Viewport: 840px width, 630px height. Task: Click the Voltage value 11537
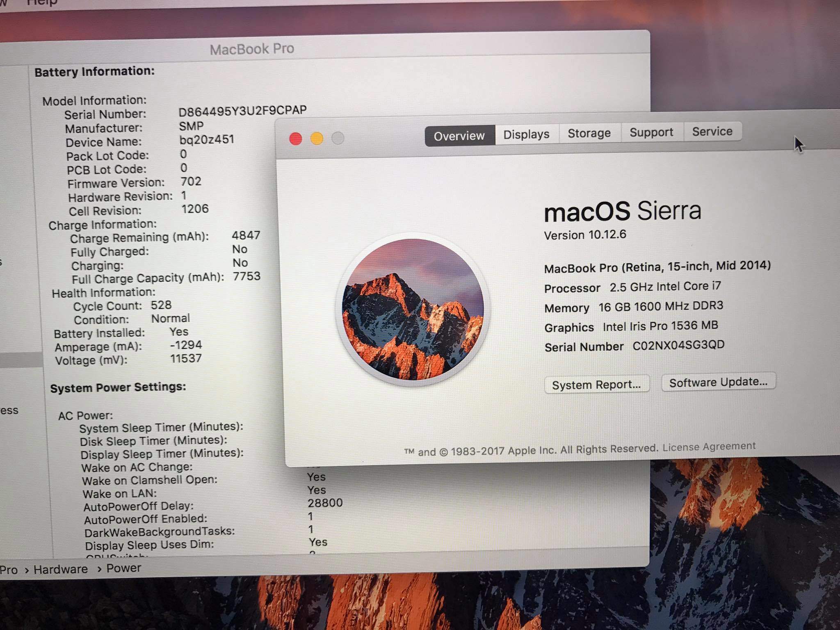pyautogui.click(x=186, y=358)
